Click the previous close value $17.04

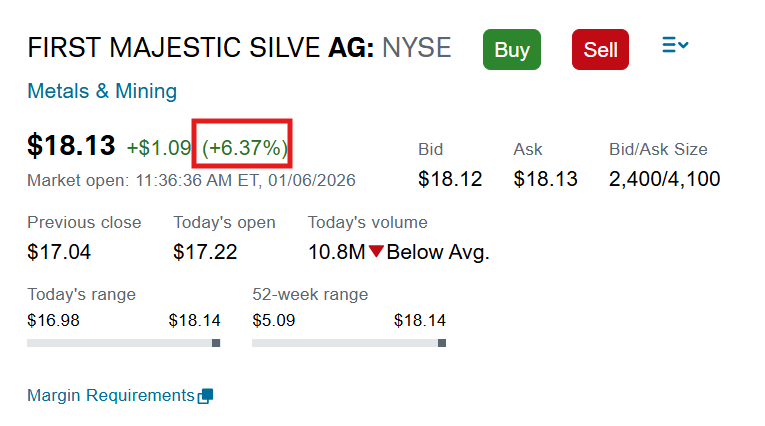[59, 252]
